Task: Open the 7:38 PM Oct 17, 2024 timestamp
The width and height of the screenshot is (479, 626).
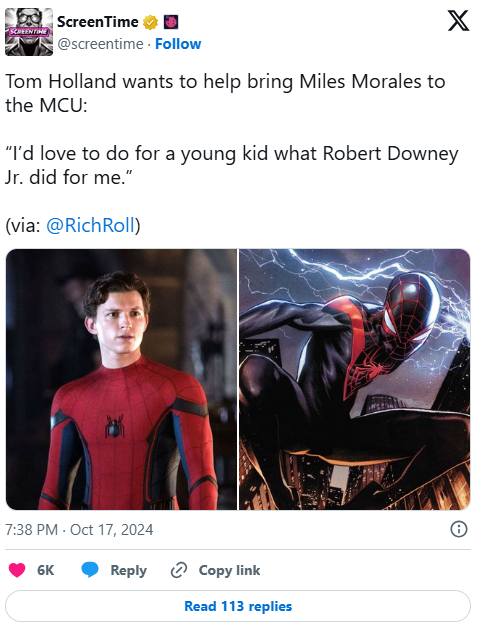Action: click(79, 530)
